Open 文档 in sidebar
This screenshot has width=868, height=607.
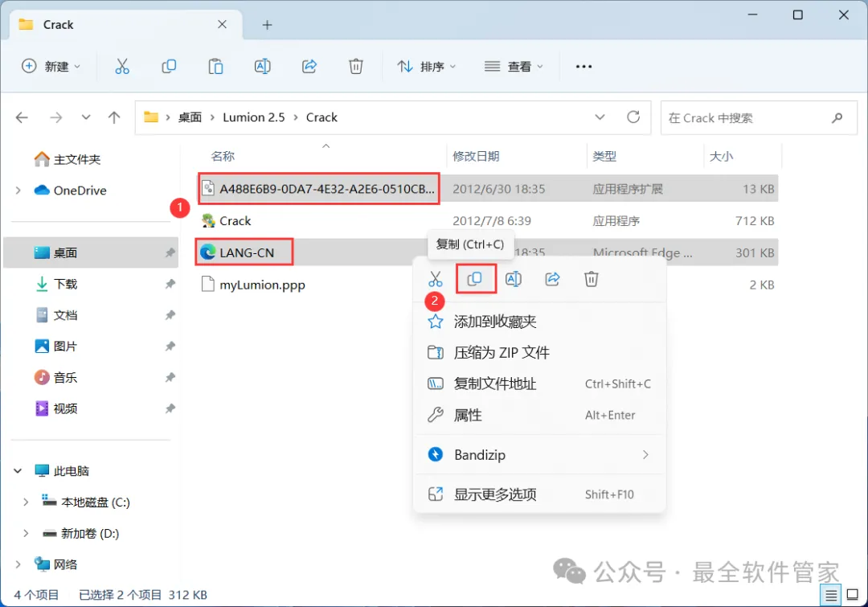[56, 315]
